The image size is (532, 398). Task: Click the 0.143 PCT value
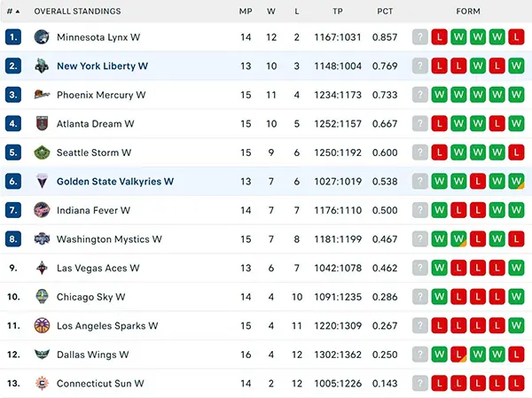[385, 383]
